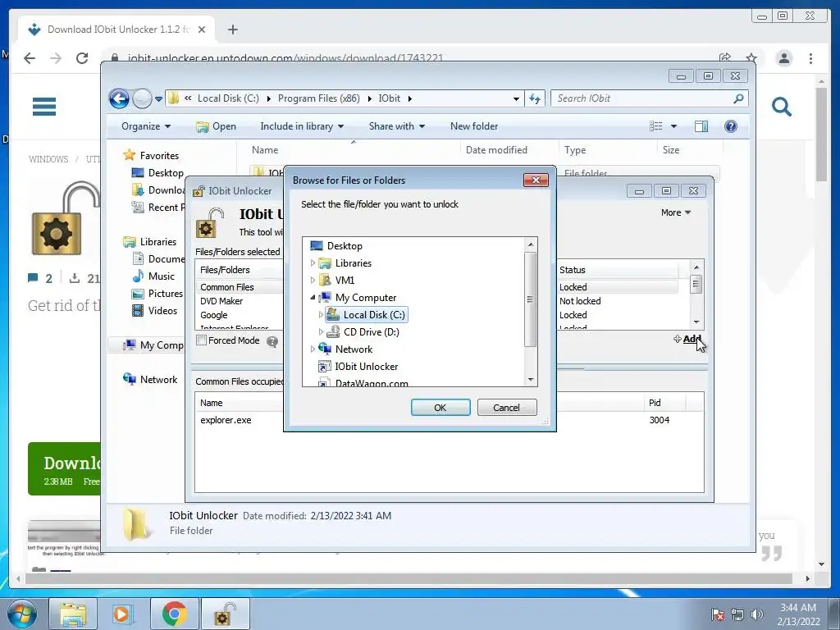Click the Explorer address bar refresh button
The height and width of the screenshot is (630, 840).
[x=535, y=98]
